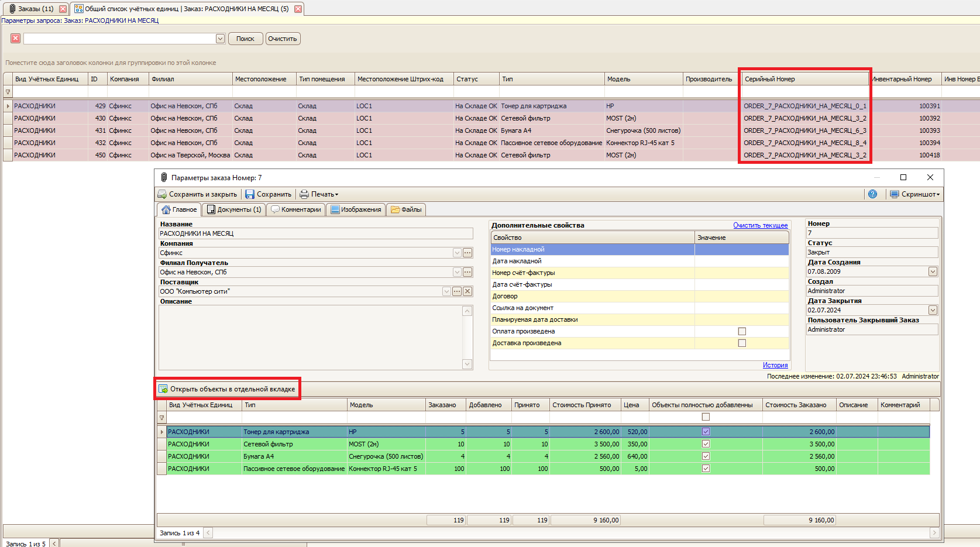Expand the Дата Создания date dropdown
The width and height of the screenshot is (980, 547).
933,271
